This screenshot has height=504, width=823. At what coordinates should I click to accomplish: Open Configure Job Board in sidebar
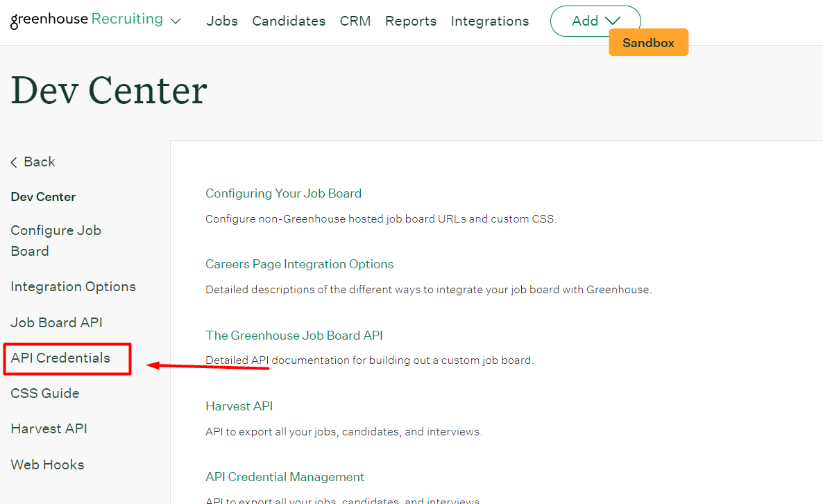pos(56,241)
